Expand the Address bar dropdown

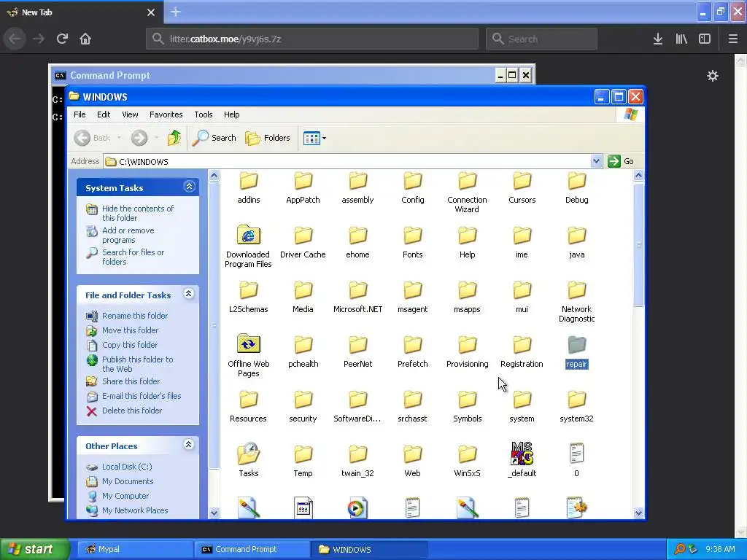pyautogui.click(x=596, y=161)
